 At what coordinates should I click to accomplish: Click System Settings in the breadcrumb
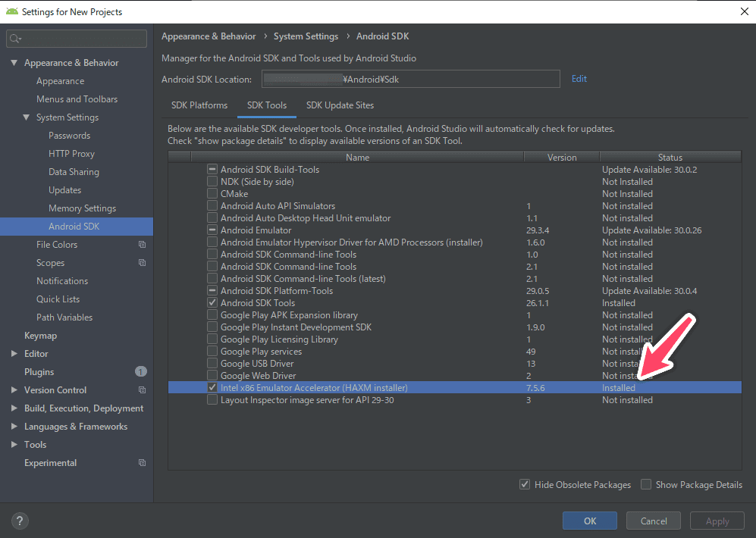pyautogui.click(x=306, y=36)
